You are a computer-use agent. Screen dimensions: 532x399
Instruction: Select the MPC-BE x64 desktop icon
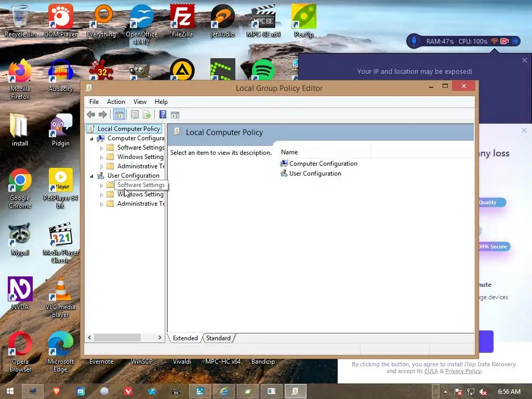pyautogui.click(x=263, y=21)
